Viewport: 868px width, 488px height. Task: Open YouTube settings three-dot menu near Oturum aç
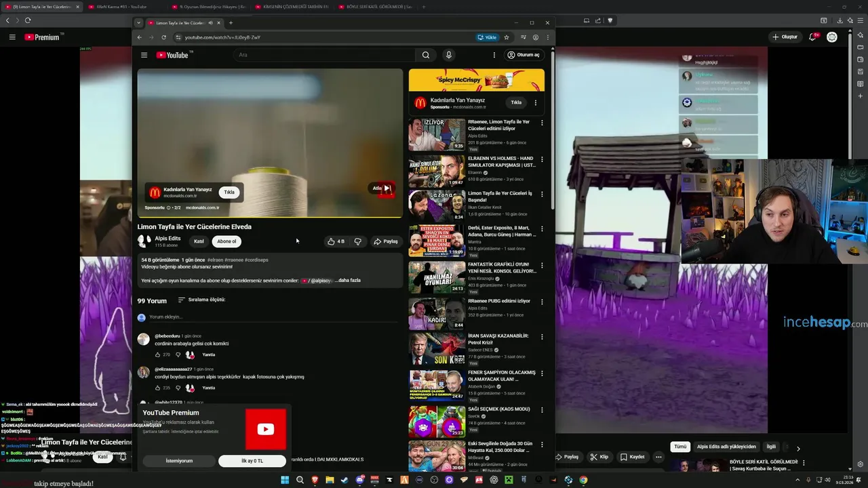pos(494,55)
